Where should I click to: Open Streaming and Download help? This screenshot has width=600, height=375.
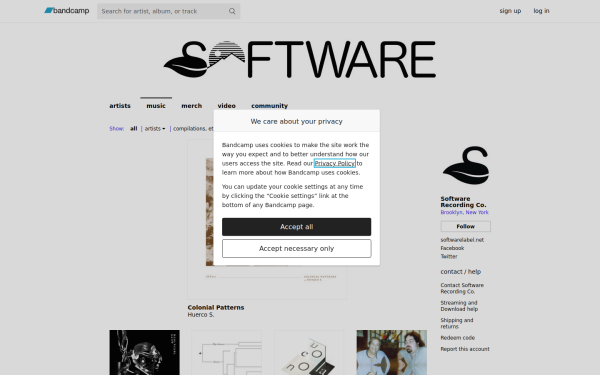tap(459, 306)
